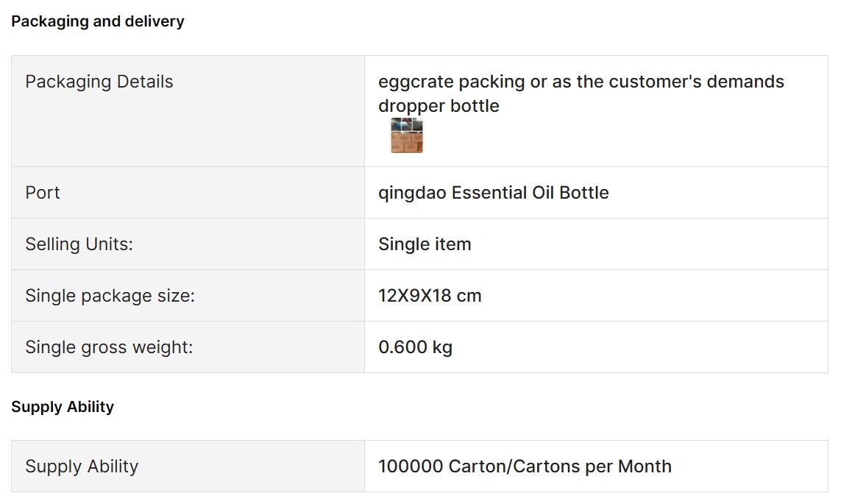841x504 pixels.
Task: Select the 'Selling Units:' label
Action: point(79,244)
